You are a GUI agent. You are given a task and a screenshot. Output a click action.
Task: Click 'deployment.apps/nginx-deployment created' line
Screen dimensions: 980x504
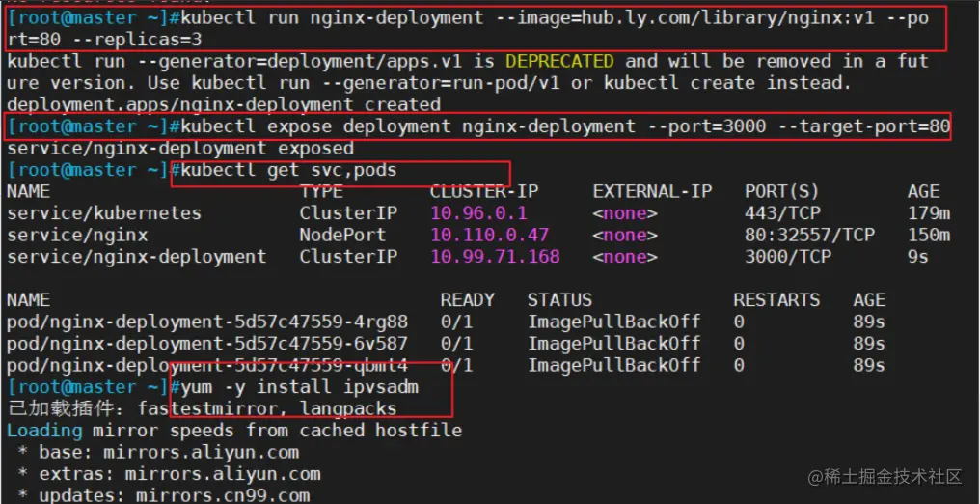click(x=224, y=104)
